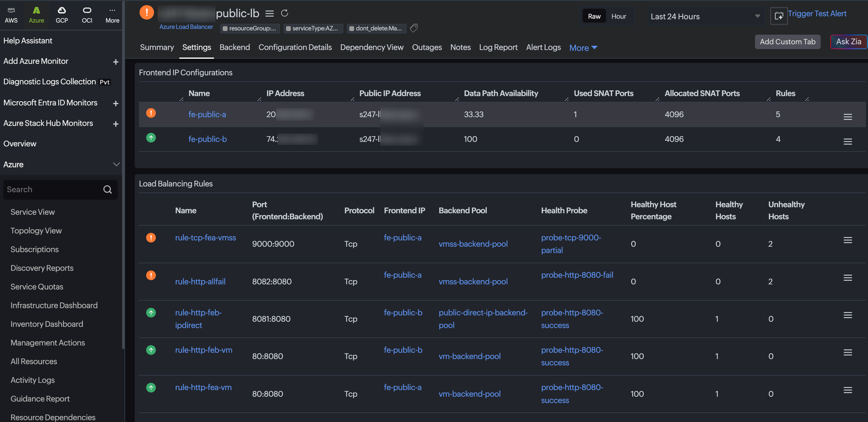Viewport: 868px width, 422px height.
Task: Open the GCP cloud icon
Action: pos(62,15)
